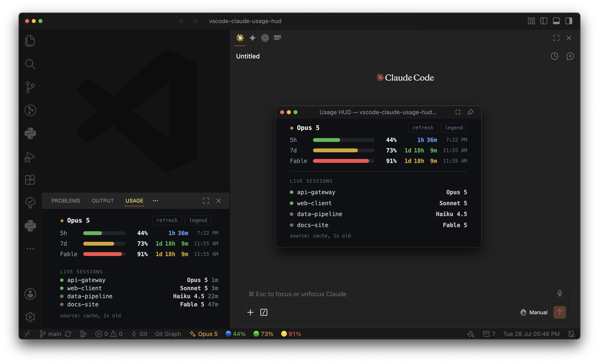Click Opus 5 model in status bar
The height and width of the screenshot is (364, 599).
pos(204,334)
